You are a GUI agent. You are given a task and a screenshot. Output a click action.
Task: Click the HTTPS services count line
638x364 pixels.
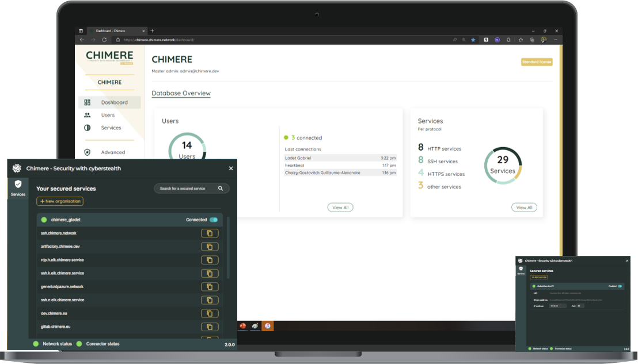click(441, 173)
